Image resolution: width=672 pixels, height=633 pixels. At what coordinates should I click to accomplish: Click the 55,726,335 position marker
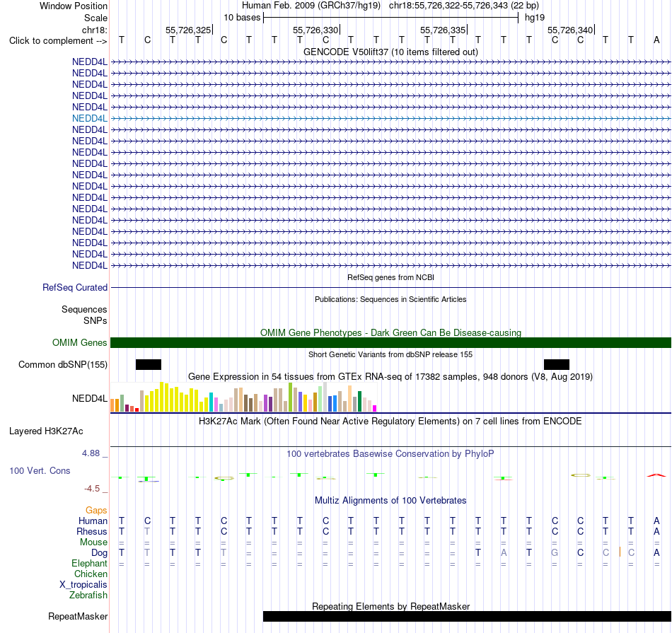(x=443, y=30)
